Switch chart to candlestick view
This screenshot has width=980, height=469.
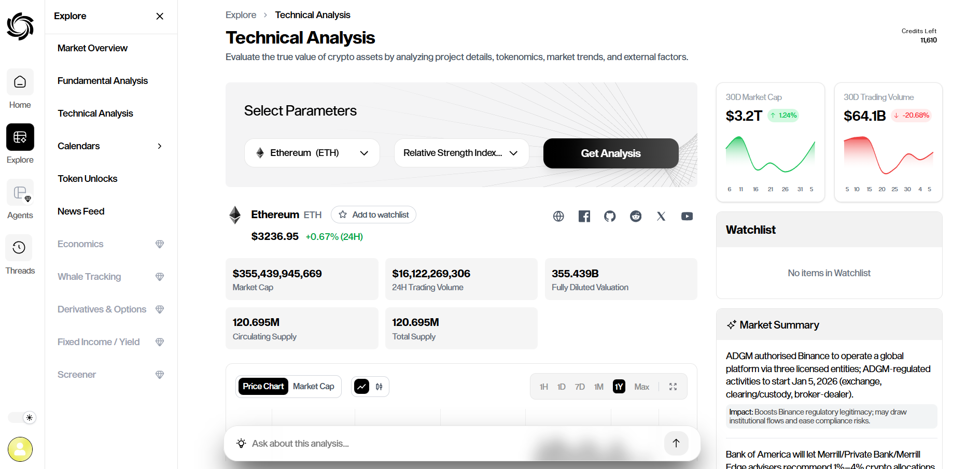pos(379,386)
